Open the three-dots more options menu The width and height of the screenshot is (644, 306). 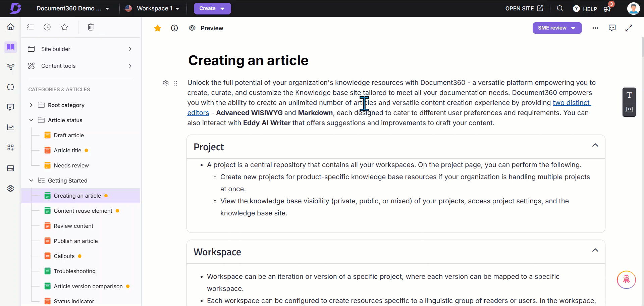[x=595, y=28]
